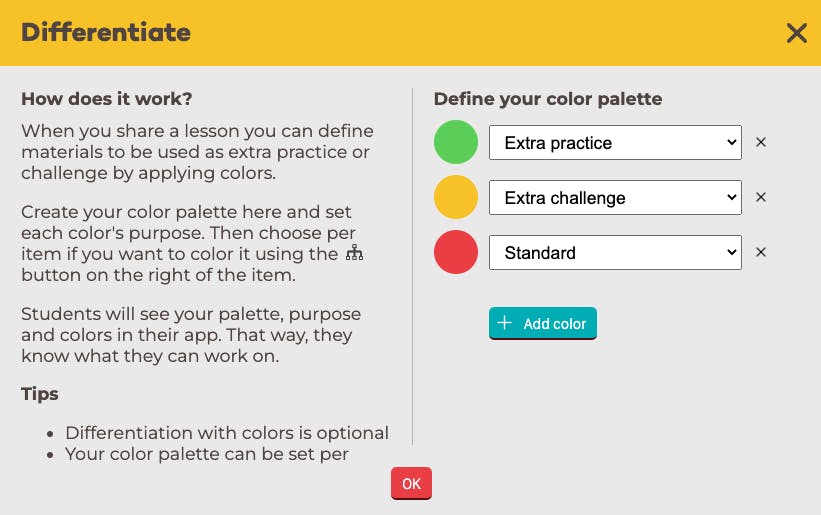The image size is (821, 515).
Task: Click the Tips heading
Action: [x=40, y=394]
